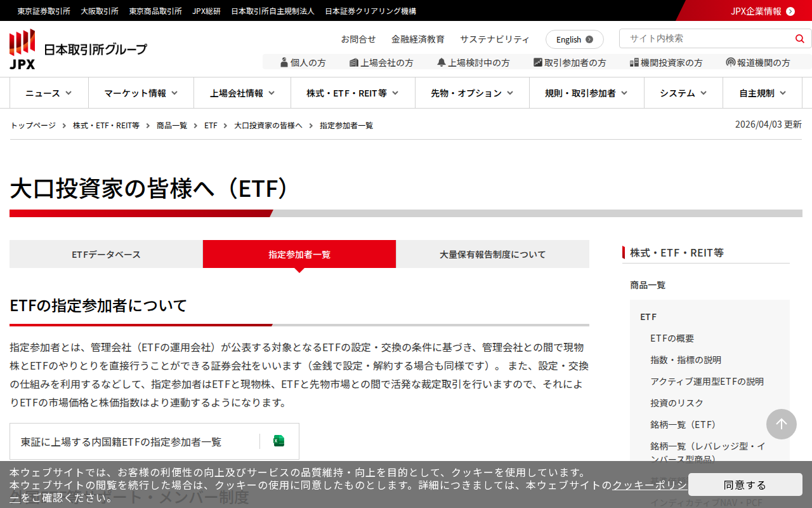Open 指数・指標の説明 in the sidebar
This screenshot has width=812, height=508.
[686, 360]
